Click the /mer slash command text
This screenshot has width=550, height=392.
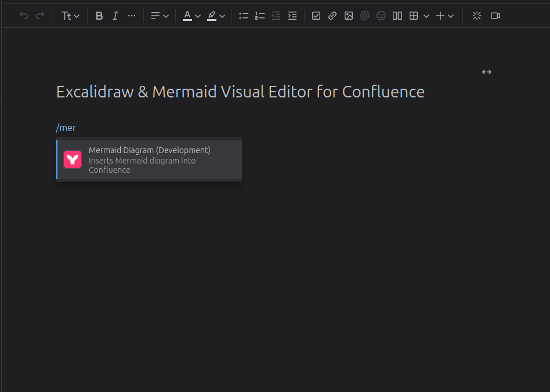(66, 128)
